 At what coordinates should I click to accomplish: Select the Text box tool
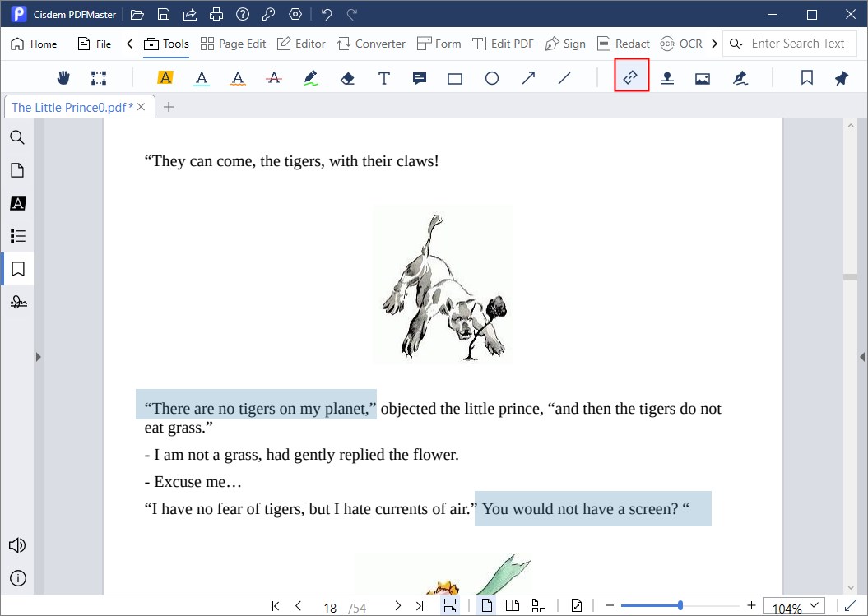(x=383, y=78)
